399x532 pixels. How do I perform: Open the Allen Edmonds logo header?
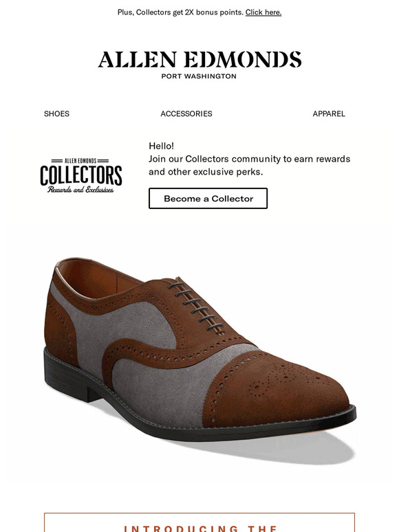coord(199,65)
